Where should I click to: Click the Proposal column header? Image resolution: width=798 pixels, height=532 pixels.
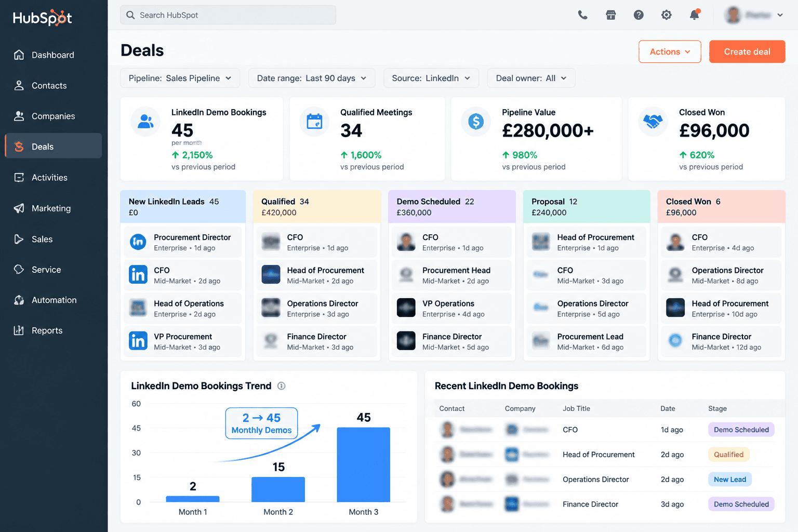pyautogui.click(x=587, y=207)
